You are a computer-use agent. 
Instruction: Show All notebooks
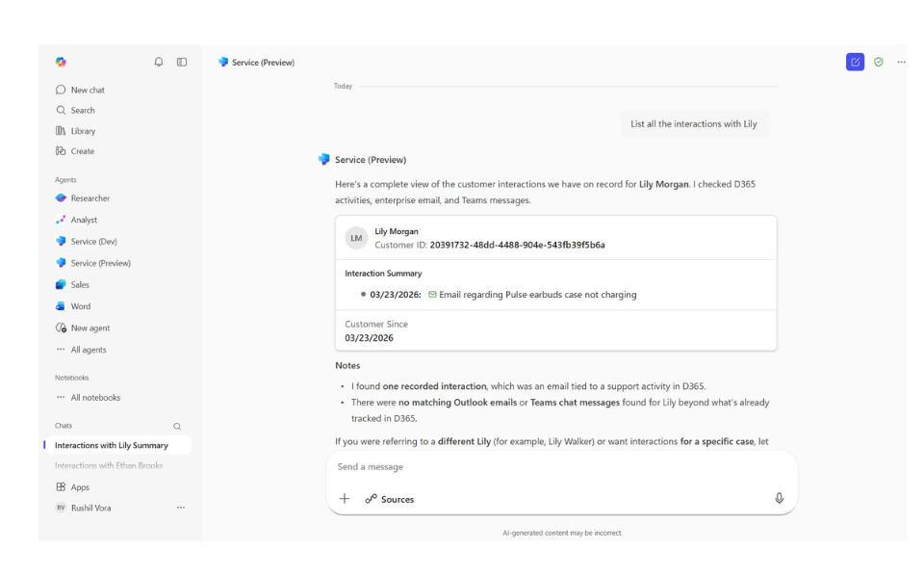88,398
